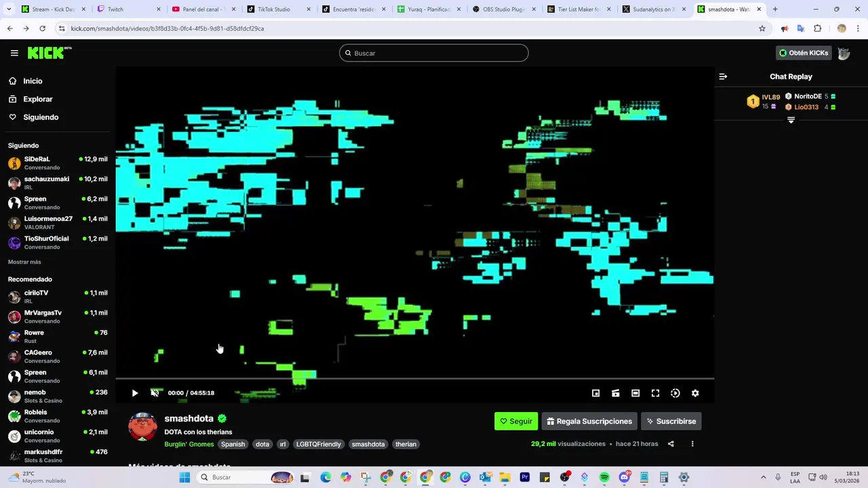This screenshot has width=868, height=488.
Task: Open MrVargasTv channel
Action: [58, 317]
